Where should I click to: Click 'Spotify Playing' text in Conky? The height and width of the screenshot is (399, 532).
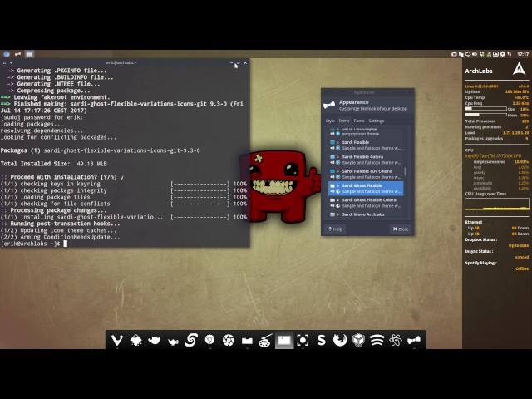point(480,263)
